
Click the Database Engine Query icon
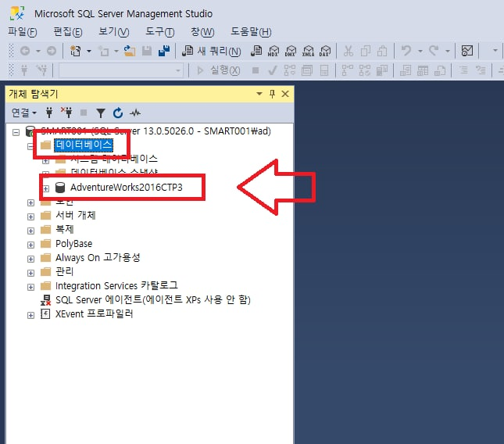256,51
